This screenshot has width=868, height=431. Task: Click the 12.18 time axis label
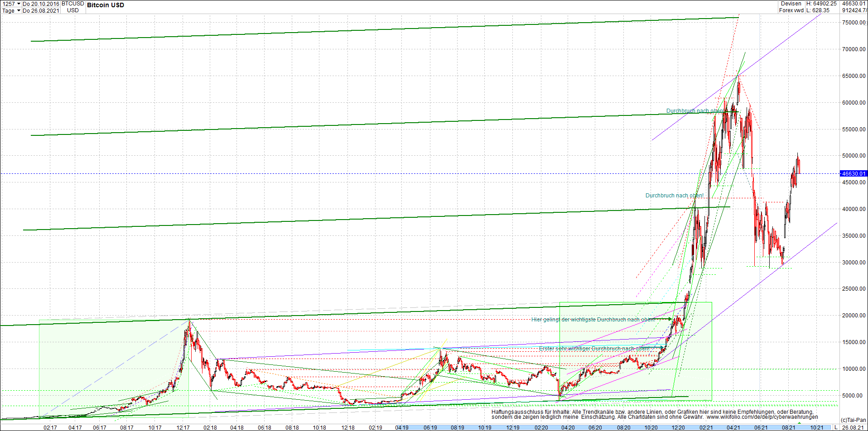coord(347,427)
